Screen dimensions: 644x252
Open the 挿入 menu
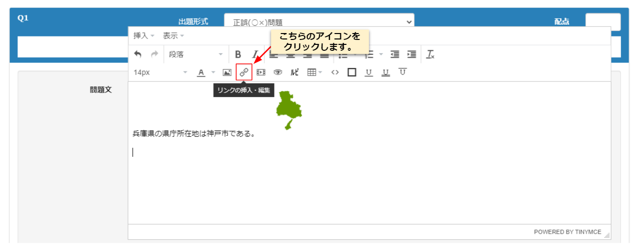[144, 36]
